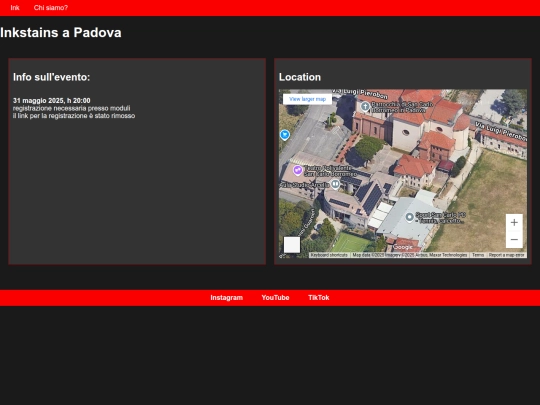This screenshot has height=405, width=540.
Task: Zoom in on the map
Action: pos(514,222)
